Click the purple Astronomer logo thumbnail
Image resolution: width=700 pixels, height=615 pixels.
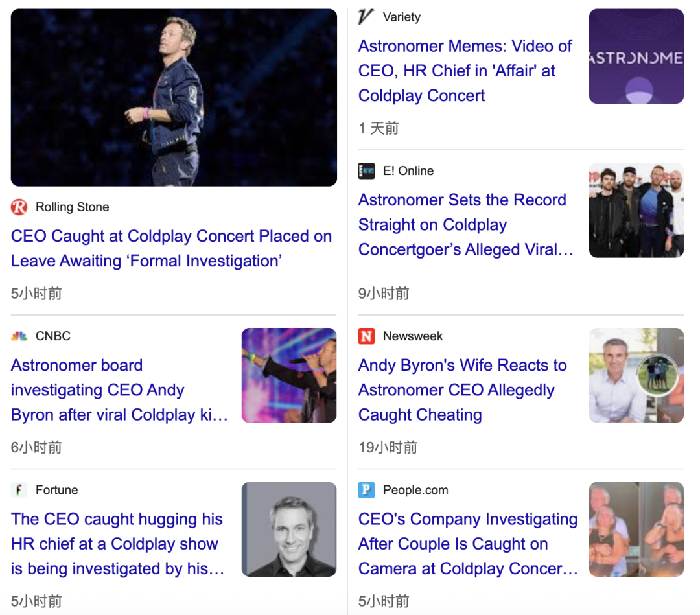tap(636, 56)
